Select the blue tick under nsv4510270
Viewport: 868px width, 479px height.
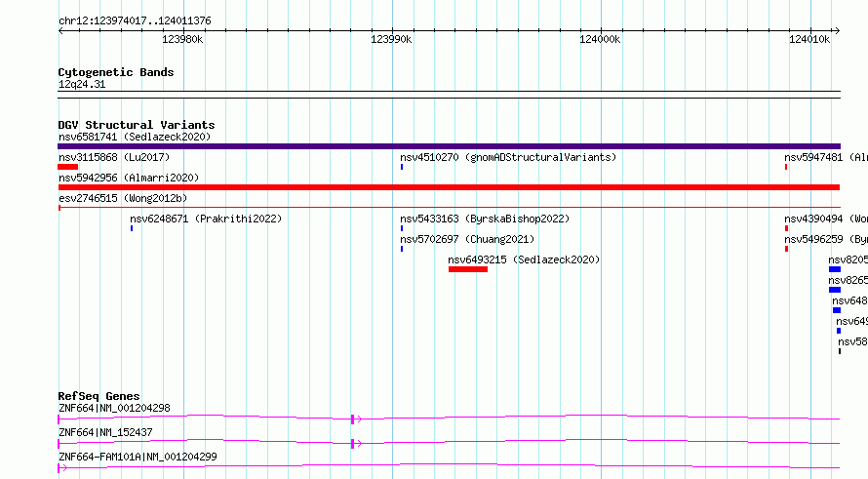(x=402, y=167)
